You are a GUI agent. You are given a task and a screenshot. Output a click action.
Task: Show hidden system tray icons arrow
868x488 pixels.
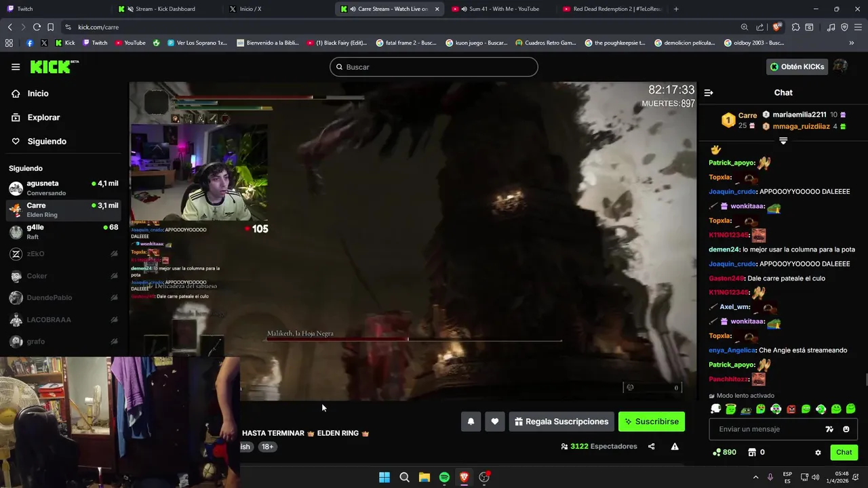pyautogui.click(x=755, y=477)
